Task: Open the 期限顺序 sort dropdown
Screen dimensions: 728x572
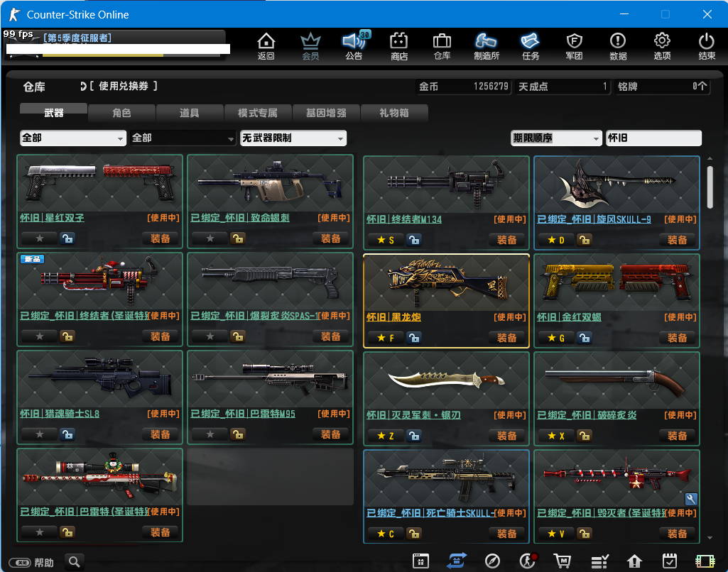Action: coord(556,138)
